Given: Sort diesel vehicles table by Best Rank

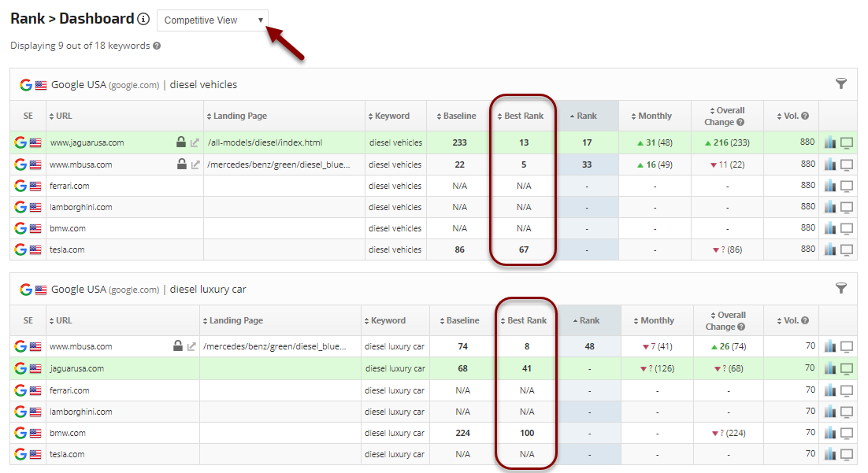Looking at the screenshot, I should pos(523,116).
